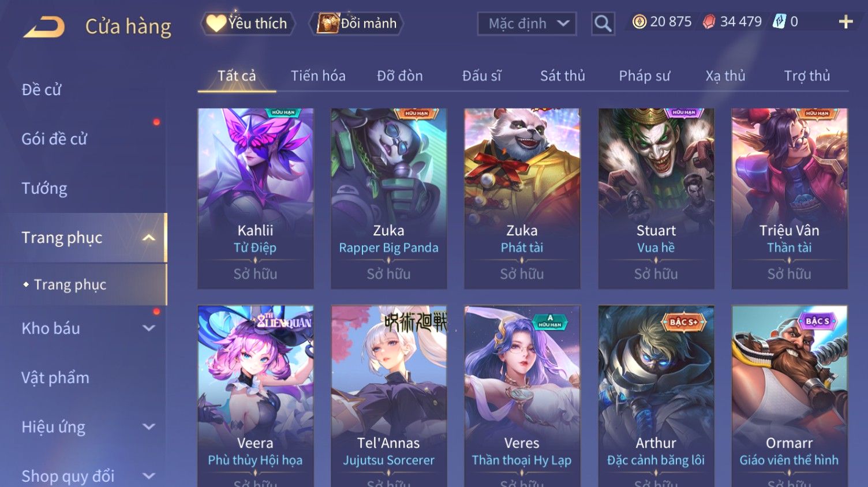Click the red ruby currency icon
This screenshot has height=487, width=868.
709,22
